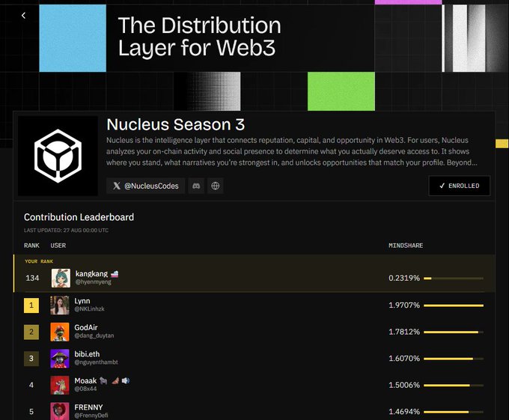Click the YOUR RANK label
Viewport: 509px width, 420px height.
point(39,261)
